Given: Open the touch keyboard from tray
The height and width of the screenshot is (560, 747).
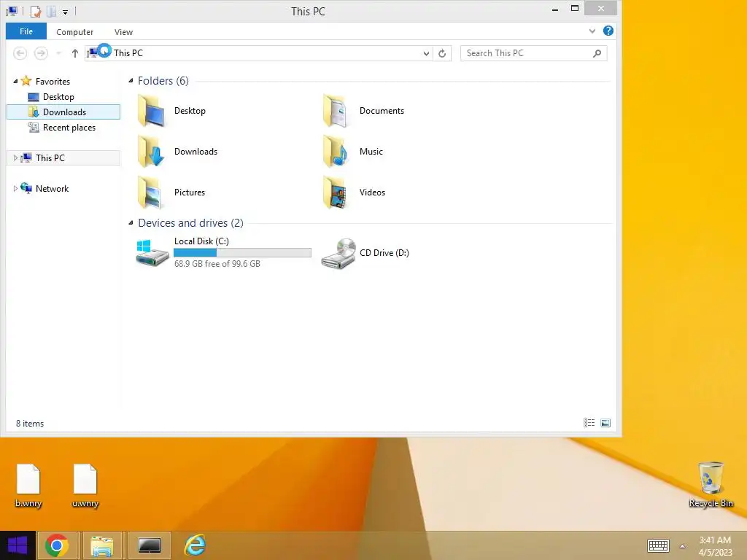Looking at the screenshot, I should 659,545.
